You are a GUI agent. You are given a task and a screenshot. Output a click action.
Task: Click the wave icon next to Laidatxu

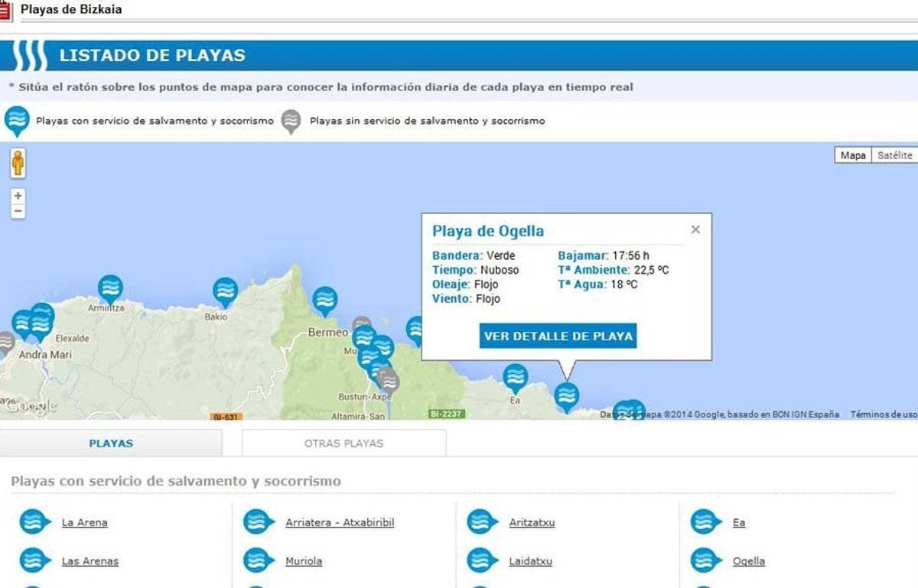[x=482, y=560]
